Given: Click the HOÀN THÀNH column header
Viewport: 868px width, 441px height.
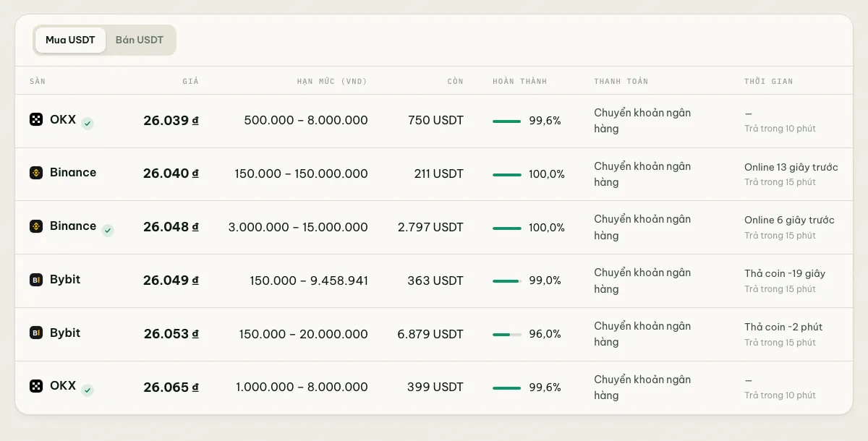Looking at the screenshot, I should click(x=520, y=81).
